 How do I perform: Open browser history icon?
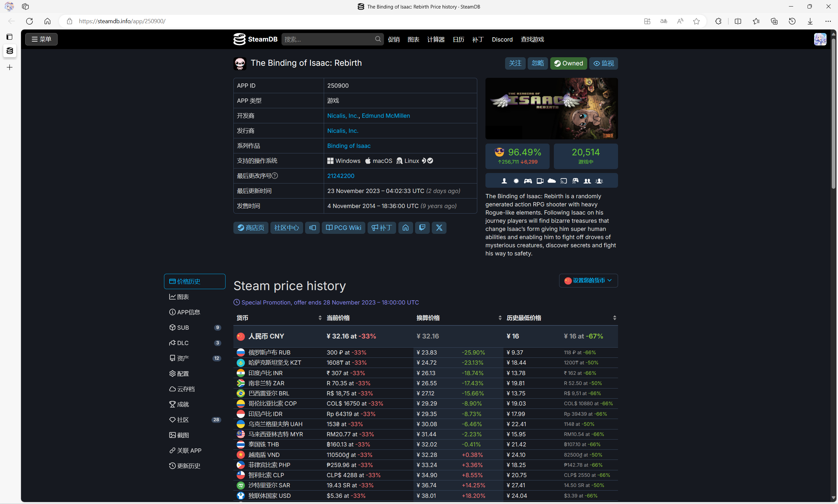[792, 21]
